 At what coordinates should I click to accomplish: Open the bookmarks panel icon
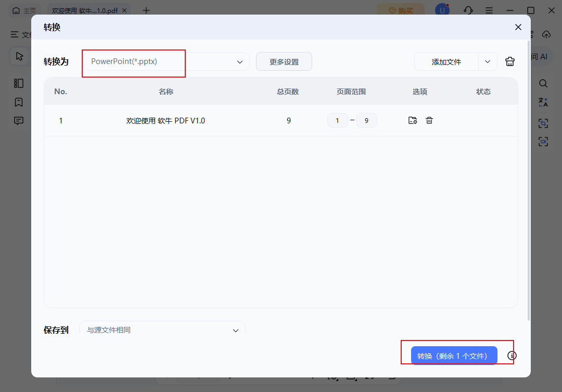(19, 102)
